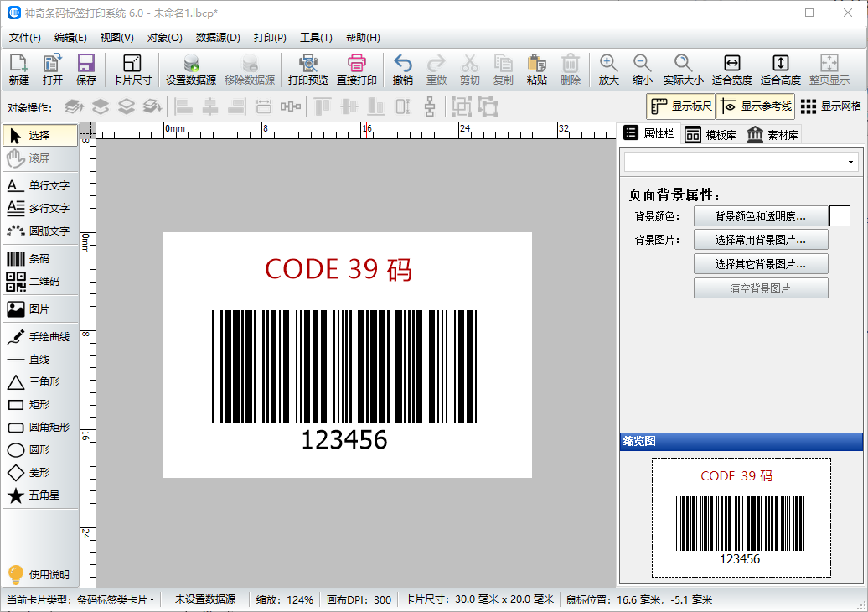Fit canvas with 适合宽度
The width and height of the screenshot is (868, 612).
click(x=731, y=70)
